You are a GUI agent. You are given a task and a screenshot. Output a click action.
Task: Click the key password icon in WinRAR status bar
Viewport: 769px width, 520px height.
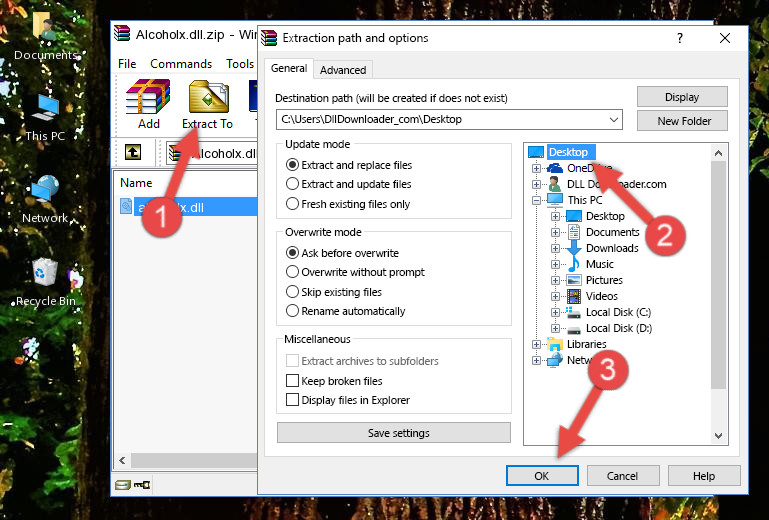pyautogui.click(x=142, y=485)
